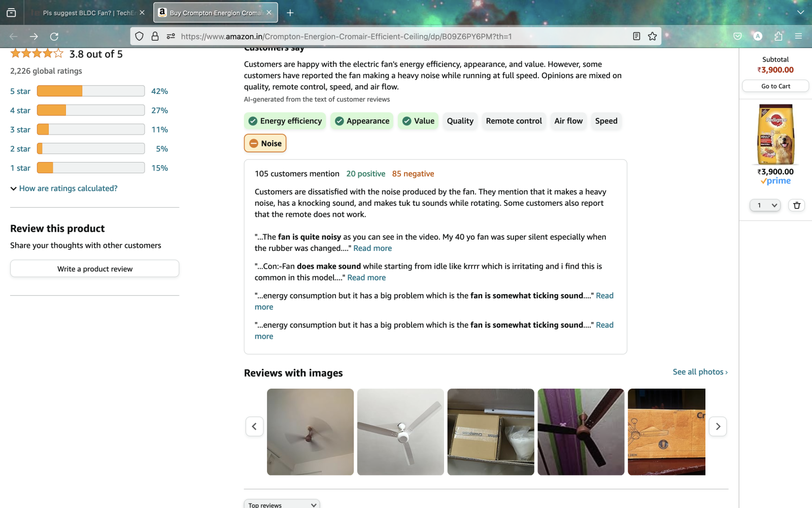Open a new browser tab
The height and width of the screenshot is (508, 812).
tap(290, 13)
